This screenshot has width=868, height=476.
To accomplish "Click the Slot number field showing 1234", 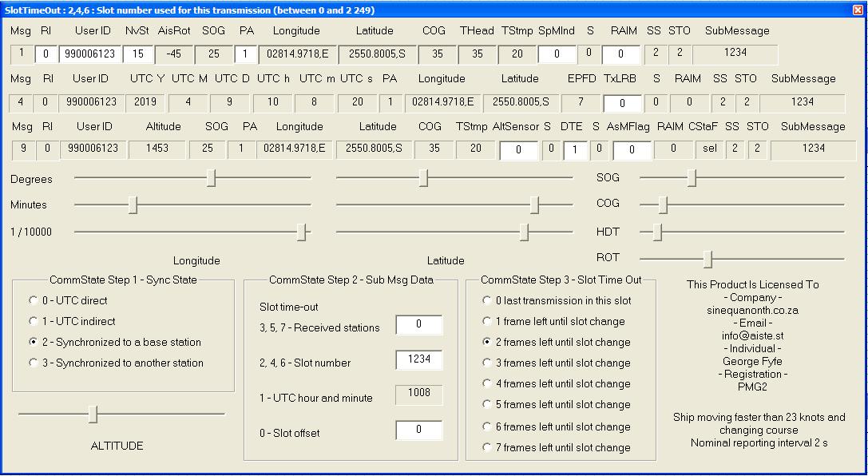I will tap(418, 360).
